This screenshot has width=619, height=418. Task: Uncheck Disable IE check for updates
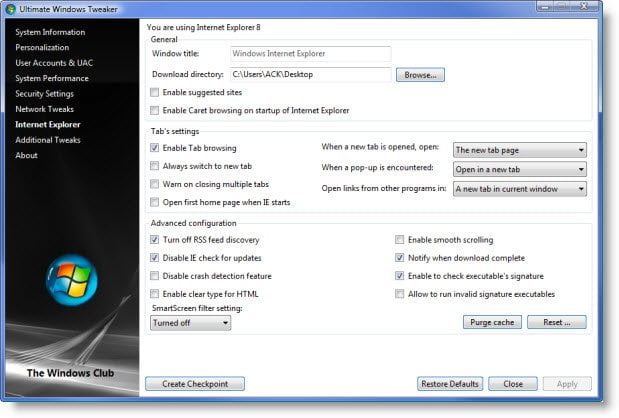tap(154, 258)
